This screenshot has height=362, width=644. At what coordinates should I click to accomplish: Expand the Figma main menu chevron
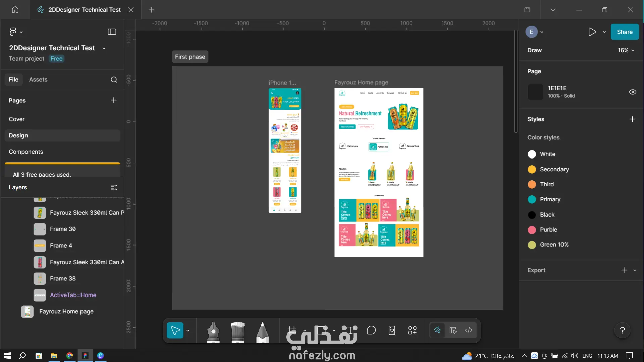pos(21,32)
